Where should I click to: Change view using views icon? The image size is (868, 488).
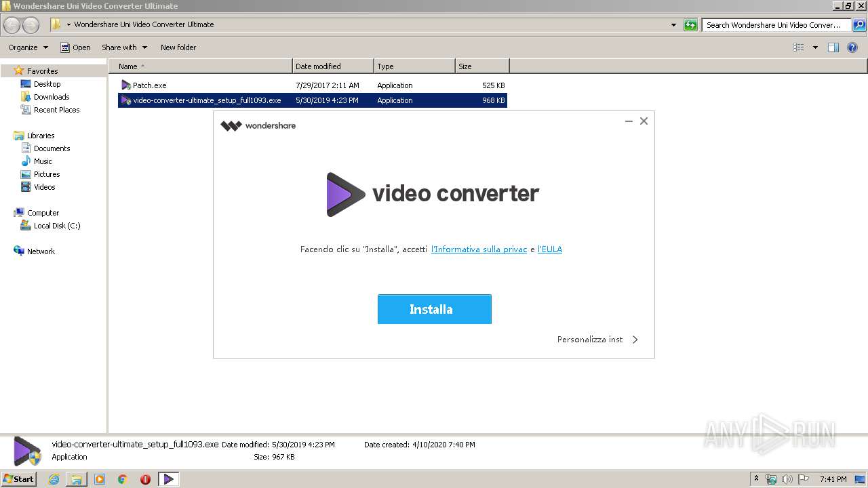coord(799,47)
